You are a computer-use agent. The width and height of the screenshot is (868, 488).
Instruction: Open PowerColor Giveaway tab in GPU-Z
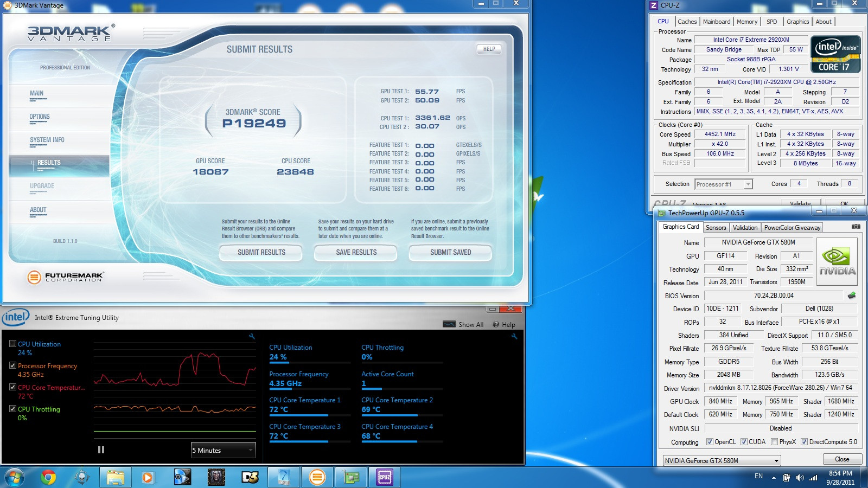point(792,228)
